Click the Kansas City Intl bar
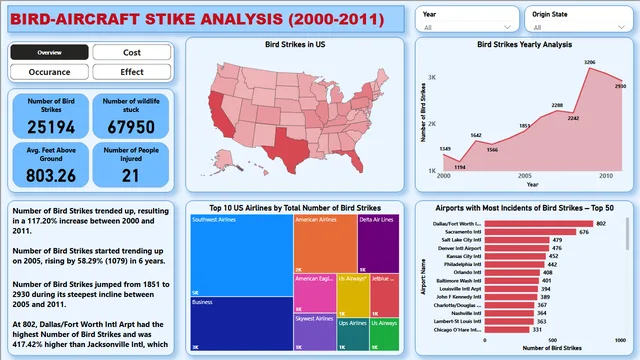Image resolution: width=640 pixels, height=360 pixels. [x=515, y=256]
